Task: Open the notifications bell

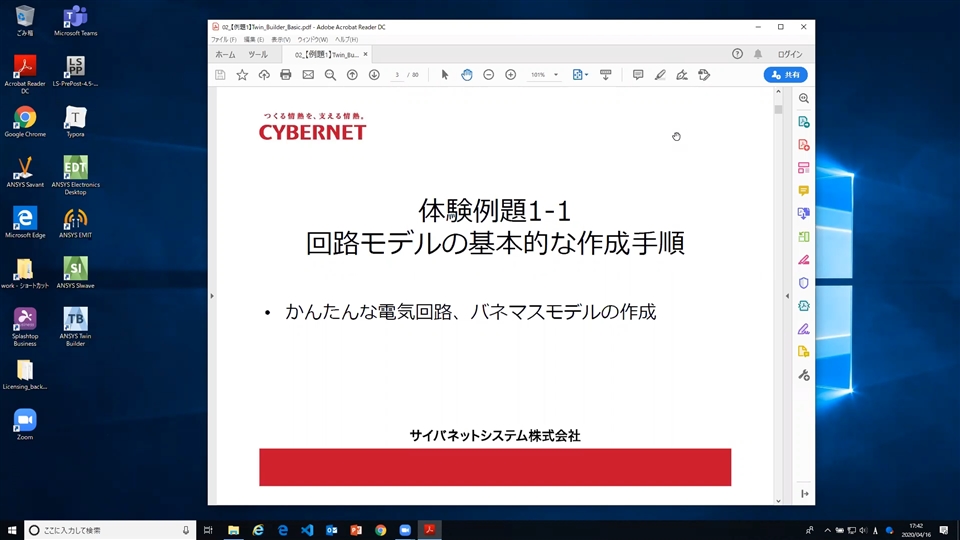Action: pos(758,54)
